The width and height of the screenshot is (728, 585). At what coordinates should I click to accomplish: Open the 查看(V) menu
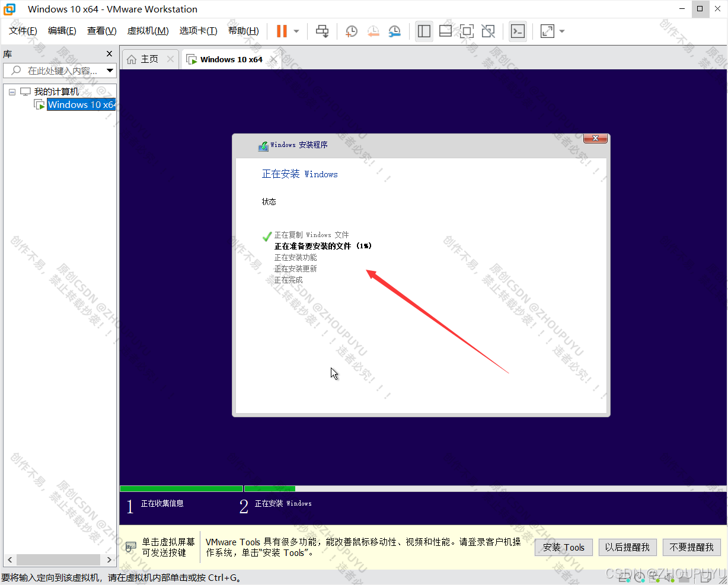point(102,31)
